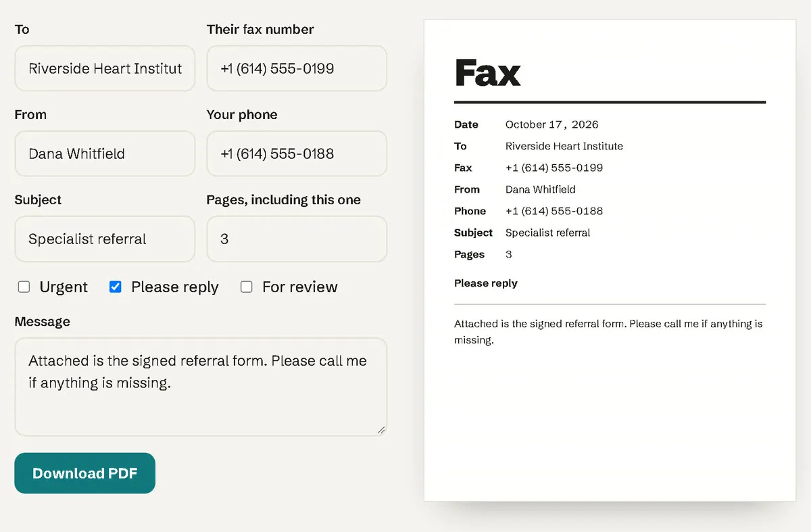Image resolution: width=811 pixels, height=532 pixels.
Task: Click +1 (614) 555-0199 in the preview
Action: pyautogui.click(x=554, y=168)
